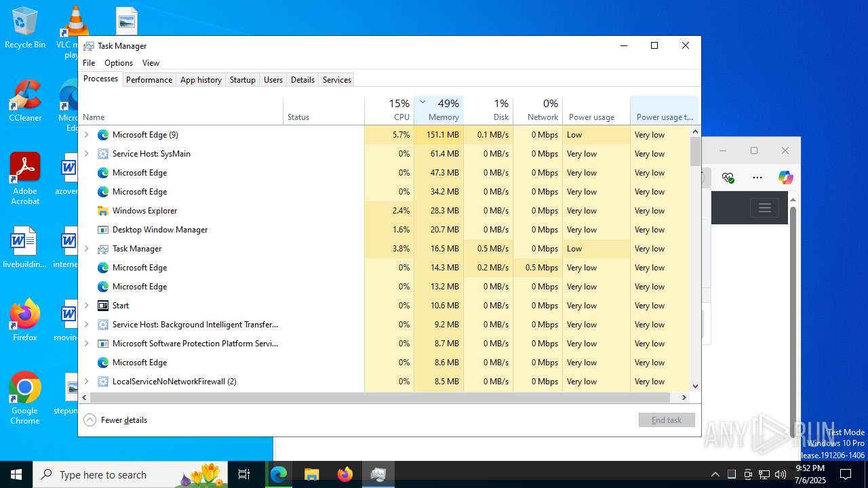This screenshot has height=488, width=868.
Task: Expand Microsoft Edge (9) process group
Action: click(87, 135)
